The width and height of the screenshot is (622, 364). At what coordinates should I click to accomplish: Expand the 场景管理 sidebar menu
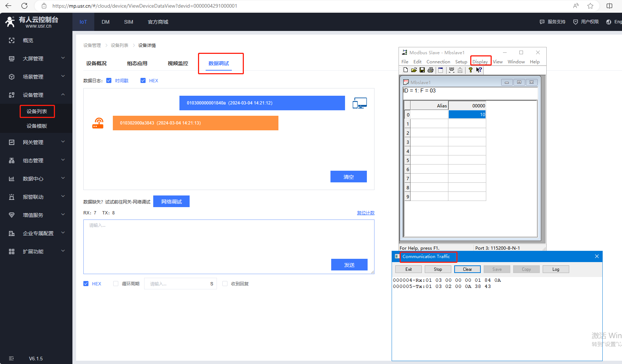click(63, 76)
